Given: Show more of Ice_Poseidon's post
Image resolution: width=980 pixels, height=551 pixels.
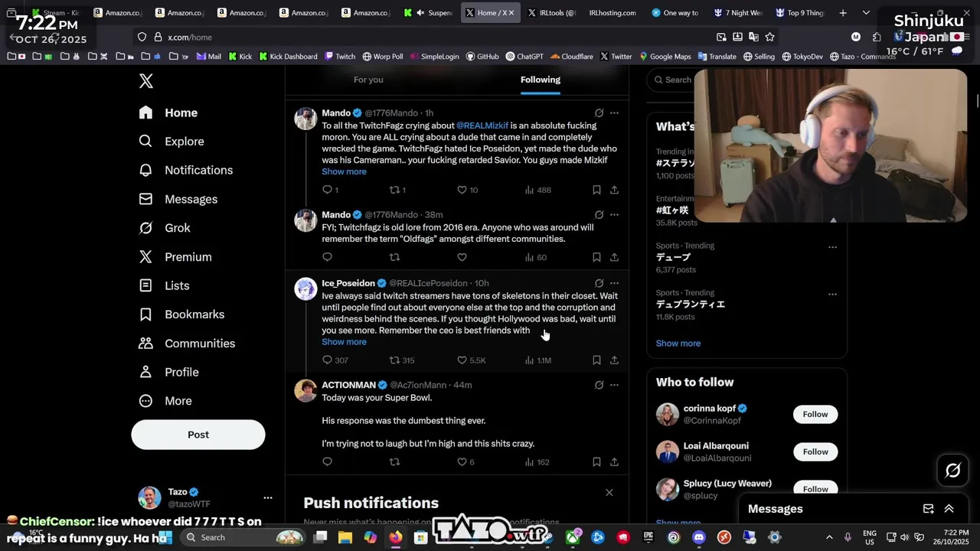Looking at the screenshot, I should (x=344, y=342).
